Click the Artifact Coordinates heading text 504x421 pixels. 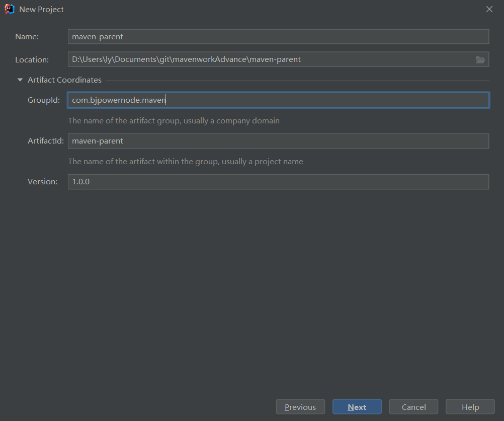pyautogui.click(x=64, y=80)
